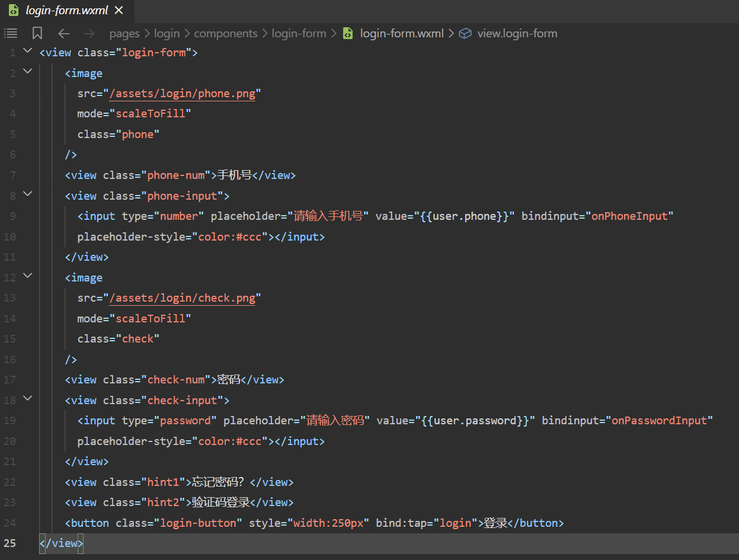The height and width of the screenshot is (560, 739).
Task: Click the text "color:#ccc" on line 20
Action: pyautogui.click(x=230, y=441)
